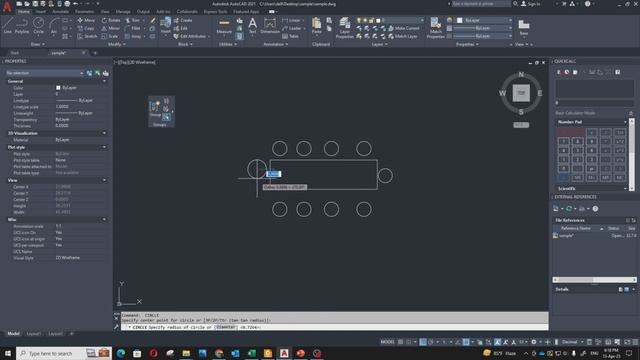This screenshot has width=640, height=360.
Task: Click the Scale tool
Action: tap(110, 36)
